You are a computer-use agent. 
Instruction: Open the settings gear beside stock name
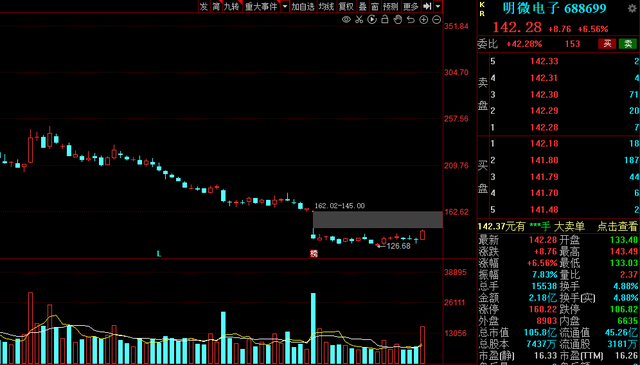tap(632, 9)
